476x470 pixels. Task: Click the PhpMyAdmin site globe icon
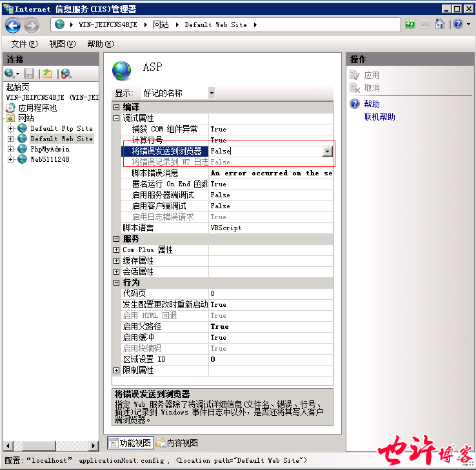[x=22, y=149]
